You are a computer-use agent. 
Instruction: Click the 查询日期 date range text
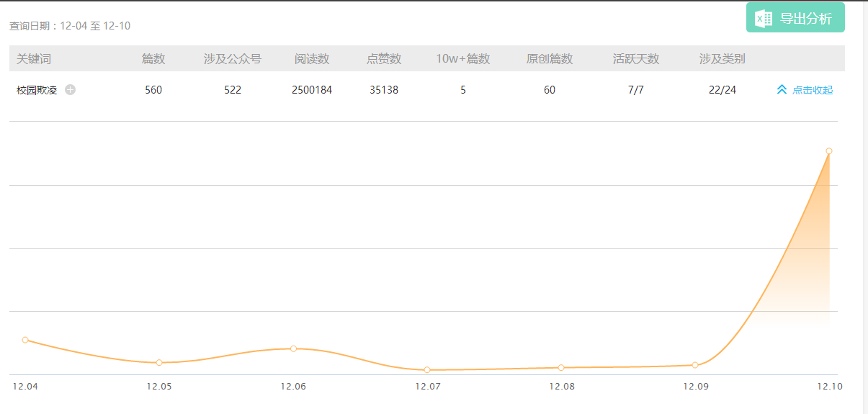pyautogui.click(x=70, y=26)
